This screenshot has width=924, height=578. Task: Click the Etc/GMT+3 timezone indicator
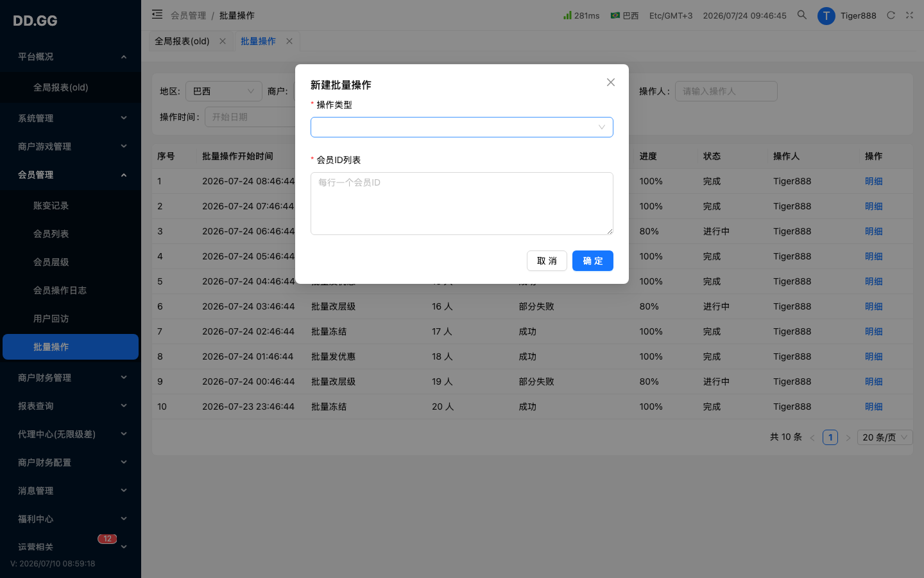(x=671, y=15)
